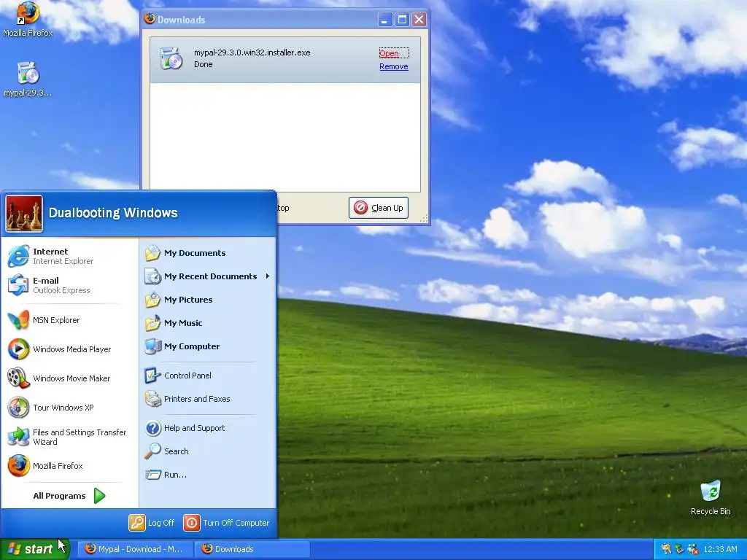Select the mypal-29.3.0.win32.installer.exe filename text
Image resolution: width=747 pixels, height=560 pixels.
click(252, 52)
